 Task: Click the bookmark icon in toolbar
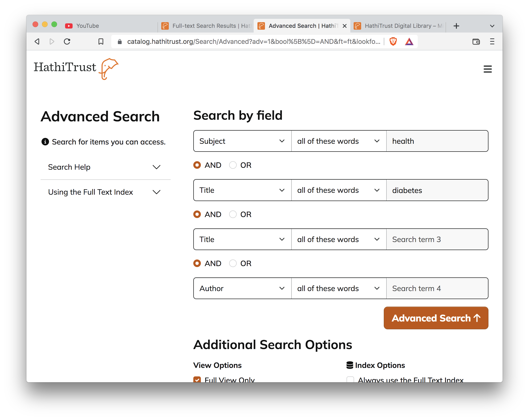pyautogui.click(x=101, y=41)
